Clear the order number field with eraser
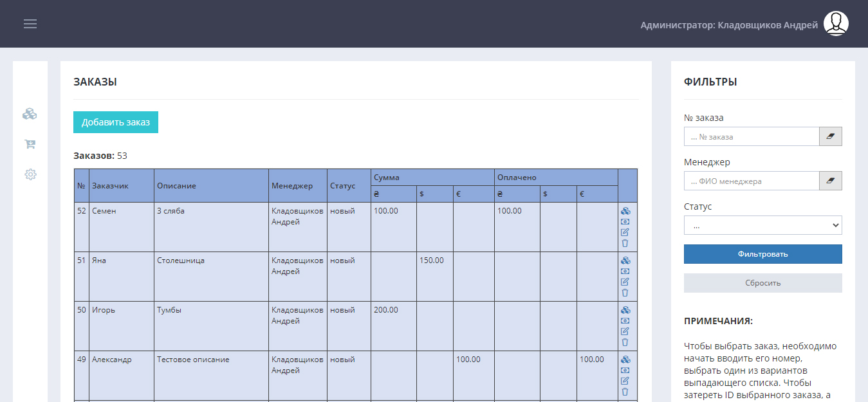This screenshot has width=868, height=402. 830,136
